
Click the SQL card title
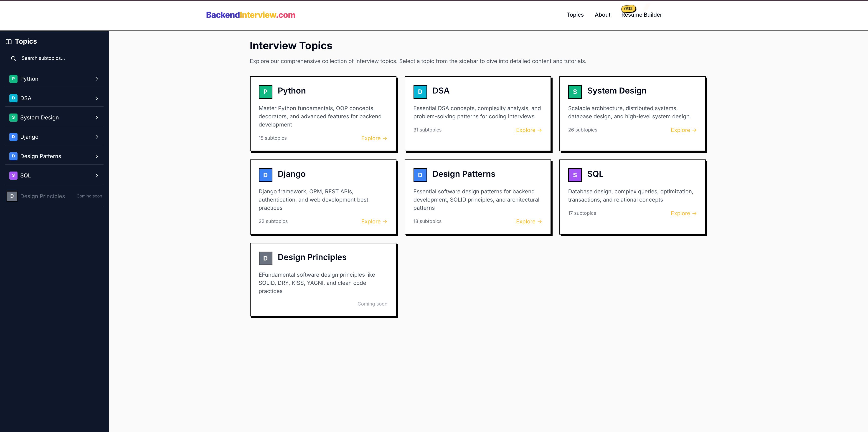tap(595, 174)
